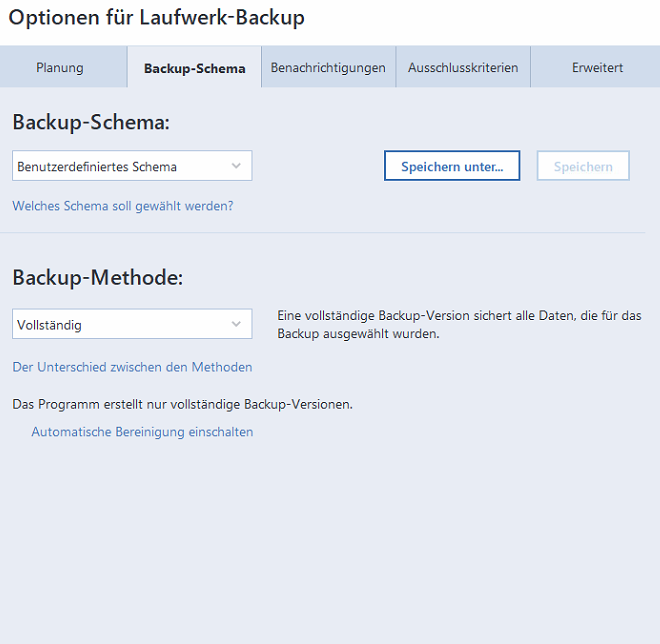The width and height of the screenshot is (660, 644).
Task: Click the chevron arrow of the schema dropdown
Action: 236,166
